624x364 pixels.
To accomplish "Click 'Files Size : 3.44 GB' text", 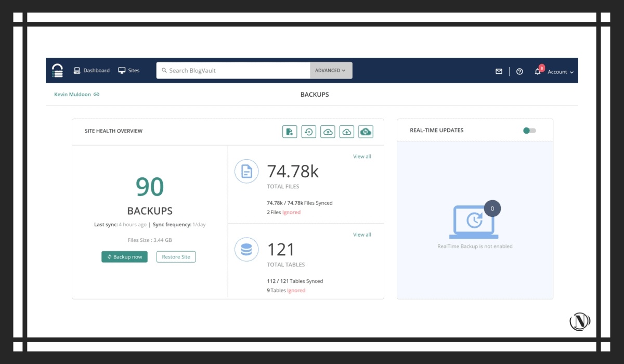I will (150, 240).
